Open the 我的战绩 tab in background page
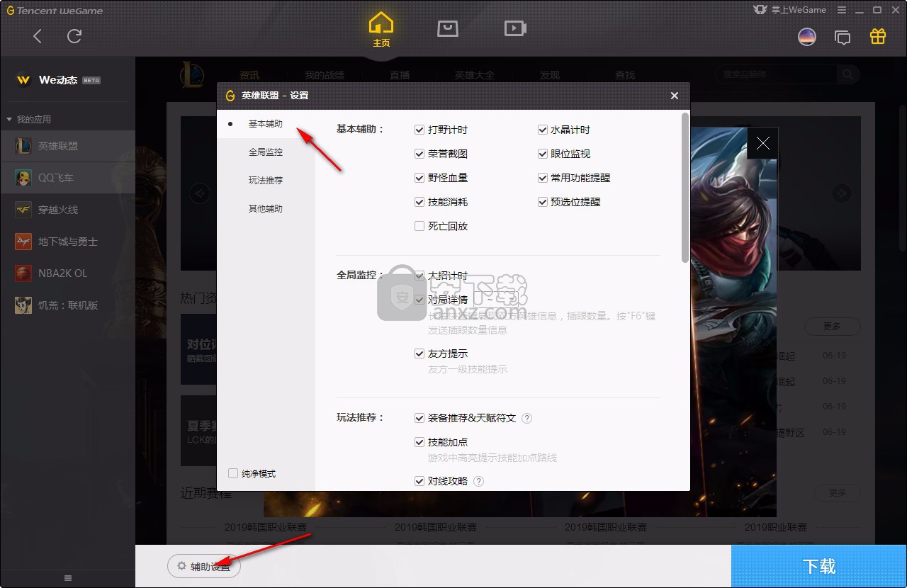This screenshot has width=907, height=588. tap(325, 75)
